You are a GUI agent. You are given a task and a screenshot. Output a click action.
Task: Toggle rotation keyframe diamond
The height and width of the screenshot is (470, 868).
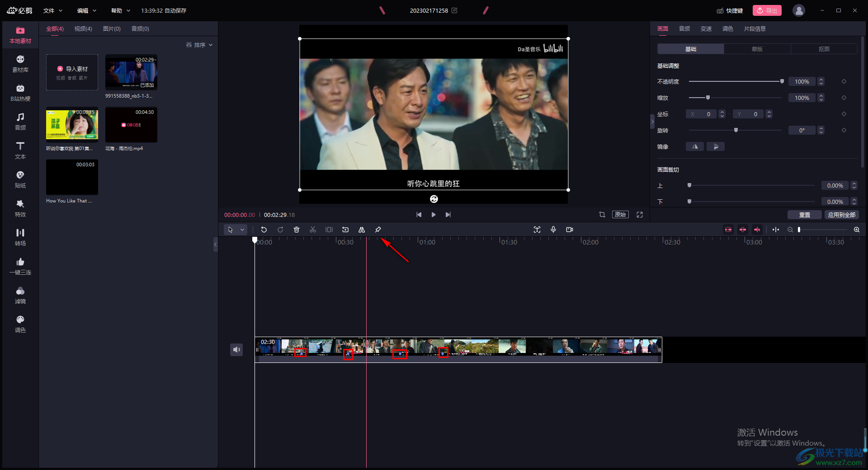844,130
